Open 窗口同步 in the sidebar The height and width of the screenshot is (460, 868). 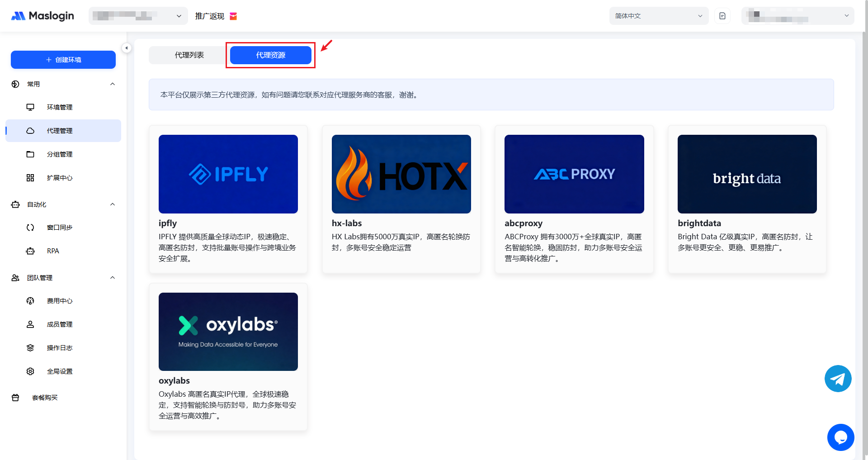click(59, 228)
